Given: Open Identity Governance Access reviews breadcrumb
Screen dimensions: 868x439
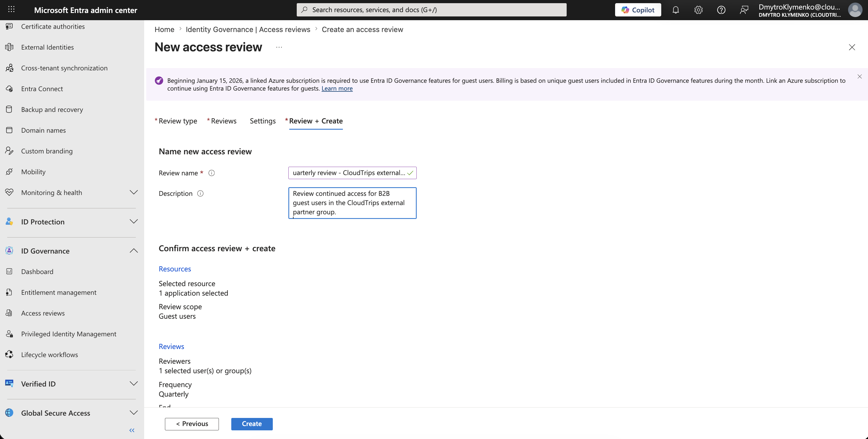Looking at the screenshot, I should click(248, 29).
